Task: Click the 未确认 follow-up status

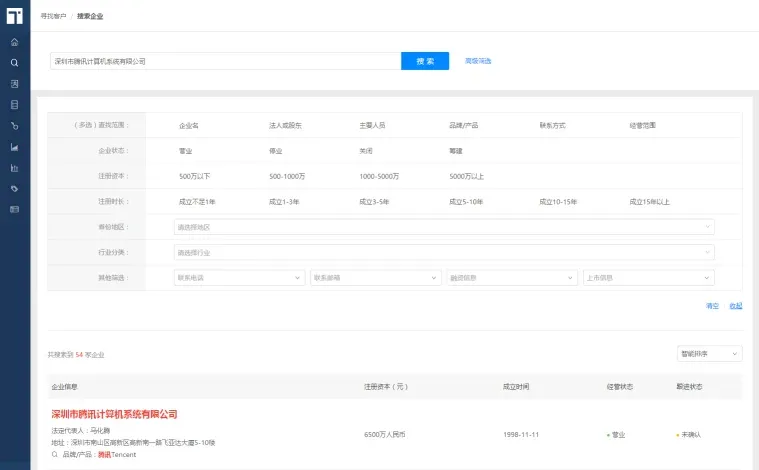Action: [691, 435]
